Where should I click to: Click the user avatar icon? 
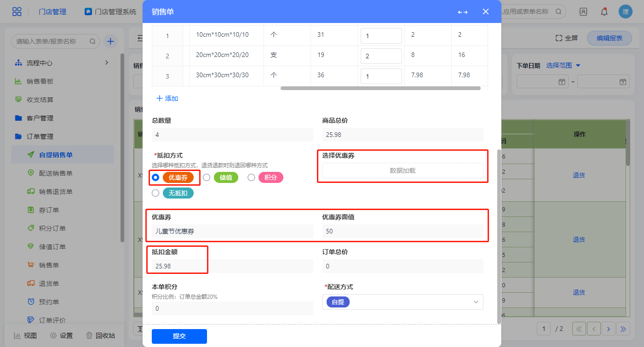coord(626,12)
